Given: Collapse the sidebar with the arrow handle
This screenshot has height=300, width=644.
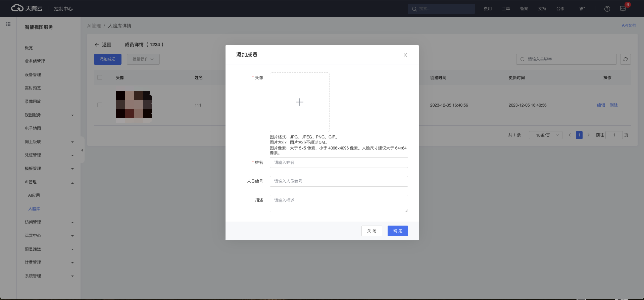Looking at the screenshot, I should coord(82,150).
